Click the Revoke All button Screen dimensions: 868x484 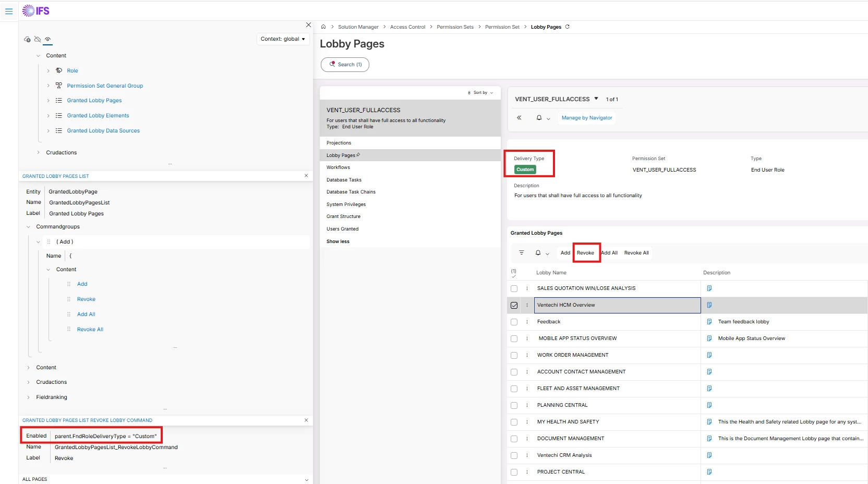(636, 253)
